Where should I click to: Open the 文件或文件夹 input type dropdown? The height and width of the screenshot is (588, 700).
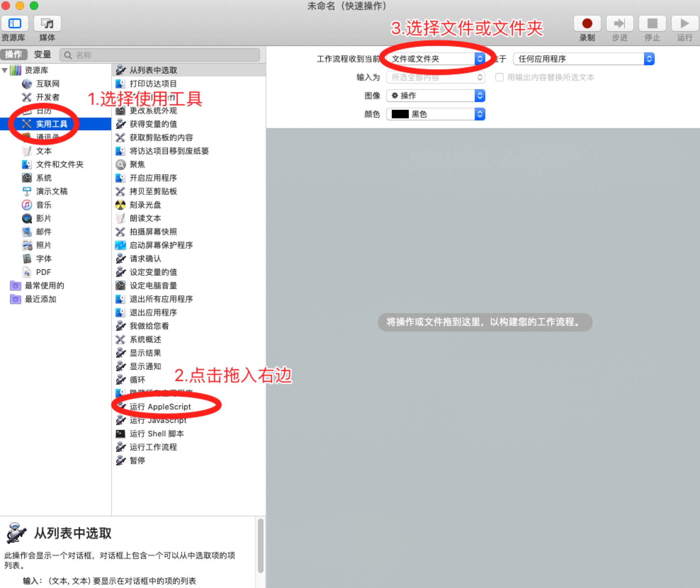pyautogui.click(x=435, y=59)
